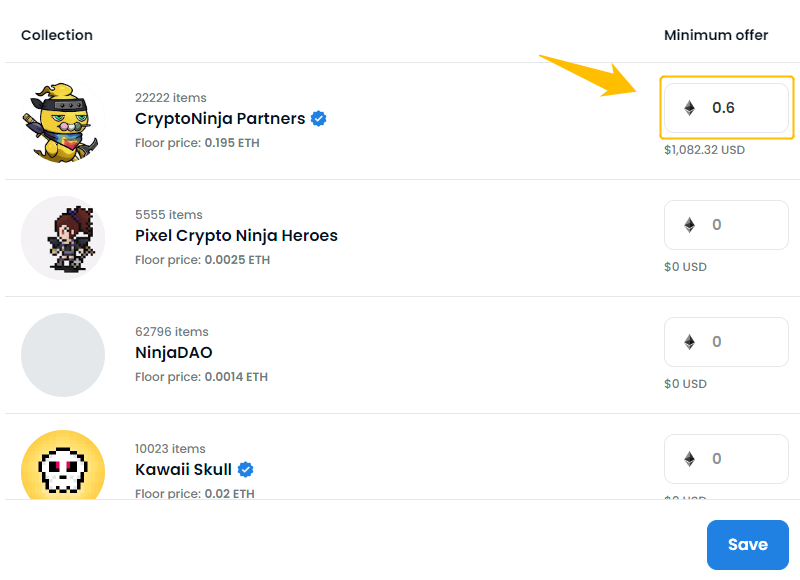The height and width of the screenshot is (580, 800).
Task: Focus Pixel Crypto Ninja Heroes minimum offer input
Action: (727, 225)
